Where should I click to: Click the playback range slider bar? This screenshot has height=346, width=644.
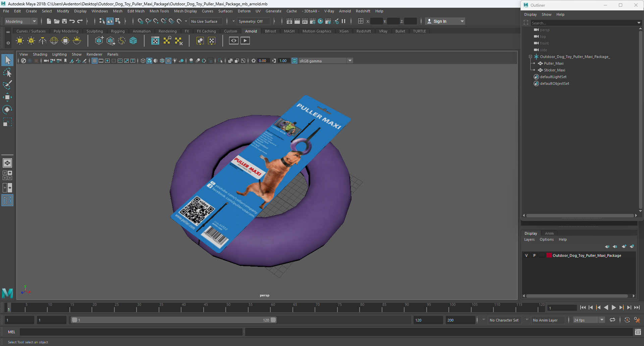point(174,320)
